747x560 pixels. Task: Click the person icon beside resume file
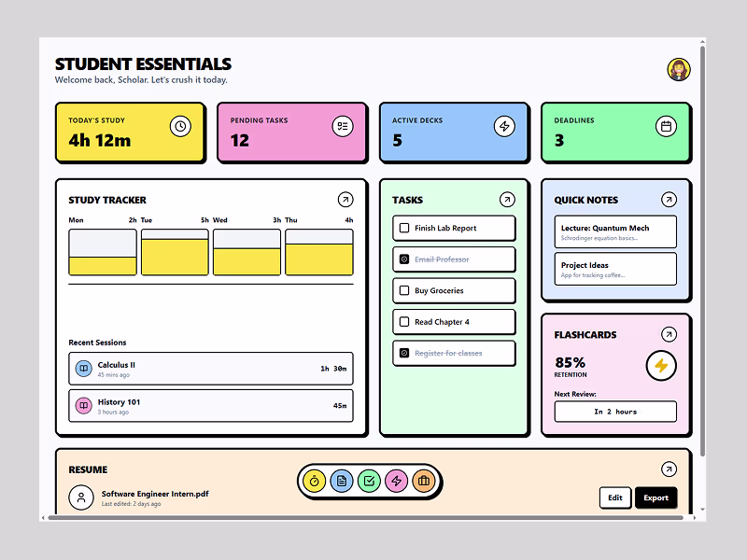pos(81,497)
